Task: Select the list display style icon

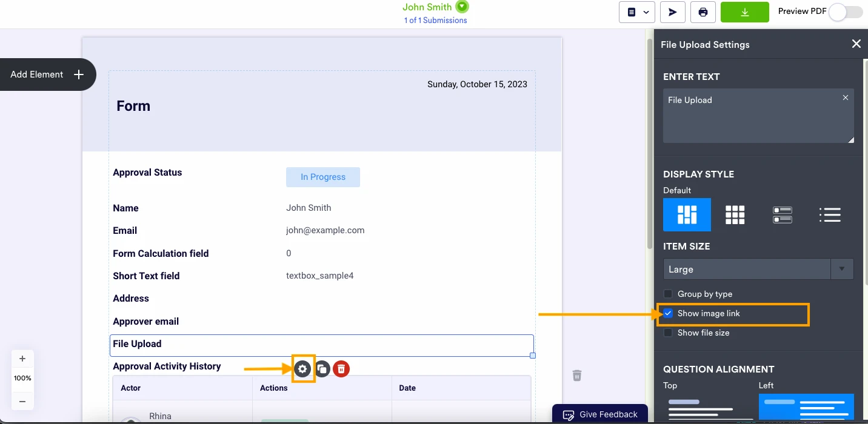Action: tap(829, 214)
